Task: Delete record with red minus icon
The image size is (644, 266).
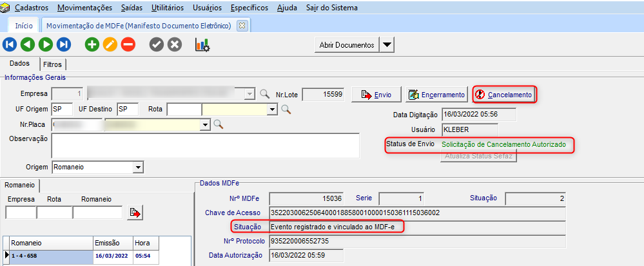Action: (128, 44)
